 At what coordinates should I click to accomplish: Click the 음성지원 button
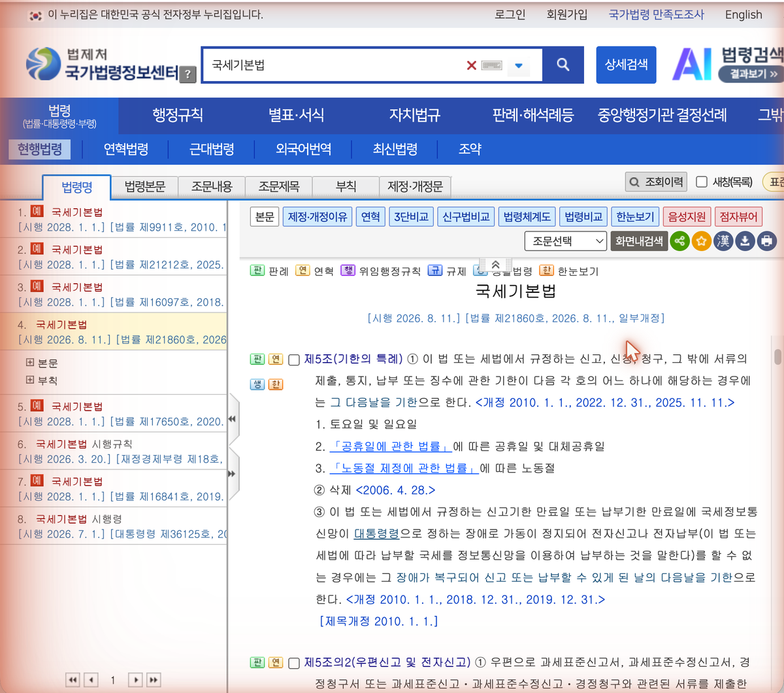click(687, 216)
